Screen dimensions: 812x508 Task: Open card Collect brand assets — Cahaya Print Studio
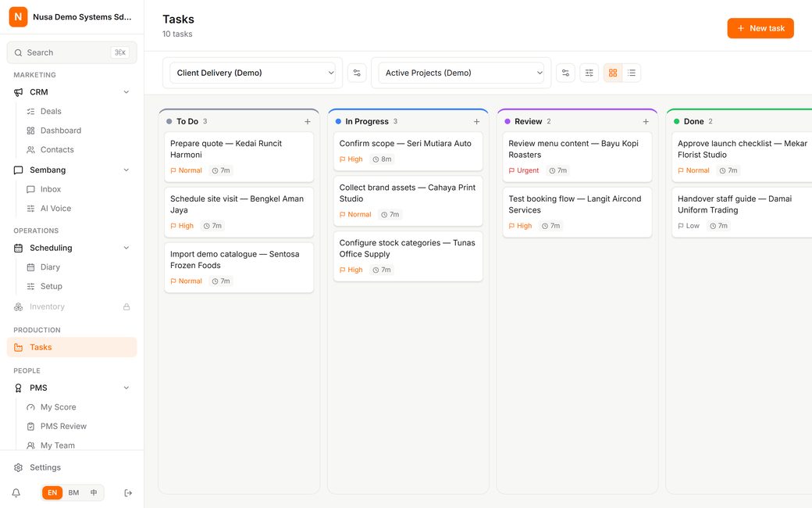tap(408, 201)
